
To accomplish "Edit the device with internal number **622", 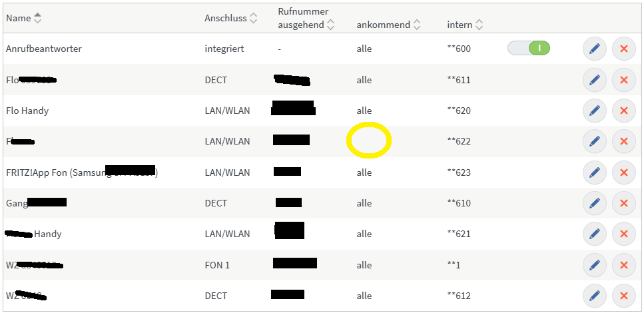I will (x=594, y=141).
